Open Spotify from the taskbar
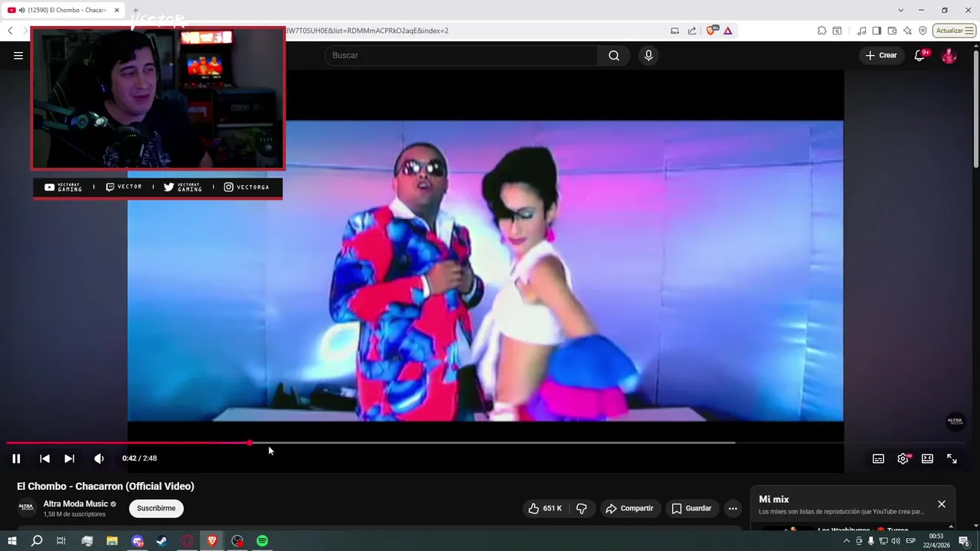This screenshot has height=551, width=980. [262, 541]
